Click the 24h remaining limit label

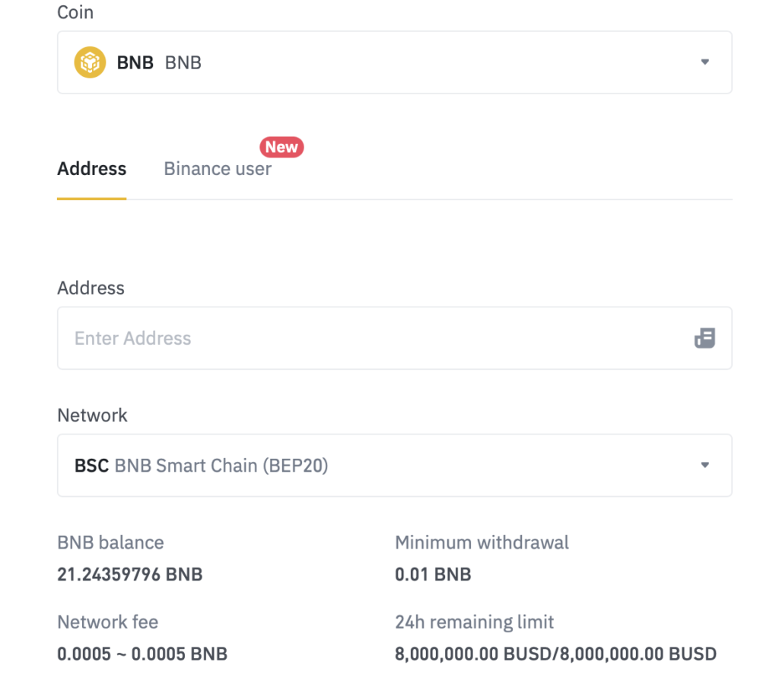click(x=474, y=622)
